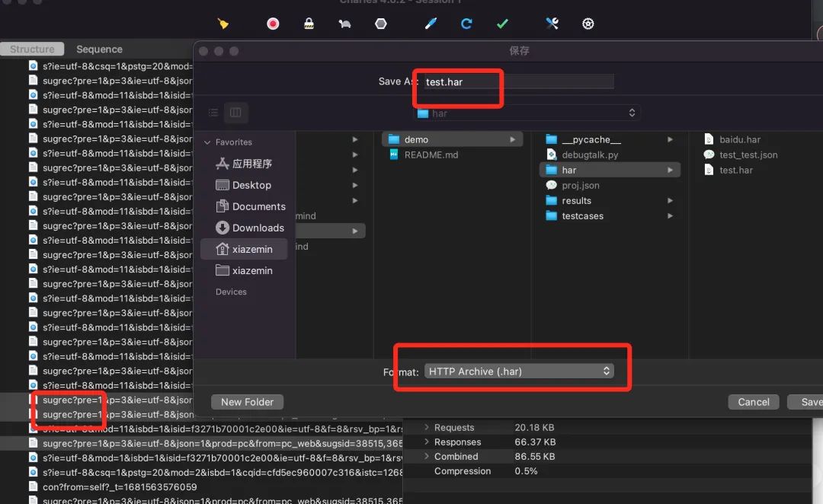Open the har folder location dropdown
The height and width of the screenshot is (504, 823).
point(527,113)
